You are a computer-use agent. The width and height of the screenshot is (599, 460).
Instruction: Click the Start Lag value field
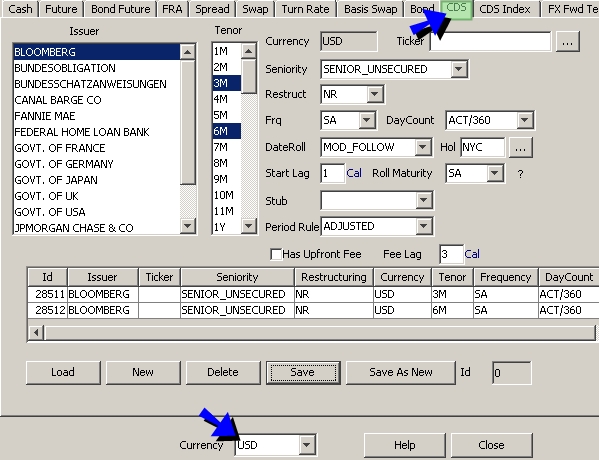click(332, 173)
